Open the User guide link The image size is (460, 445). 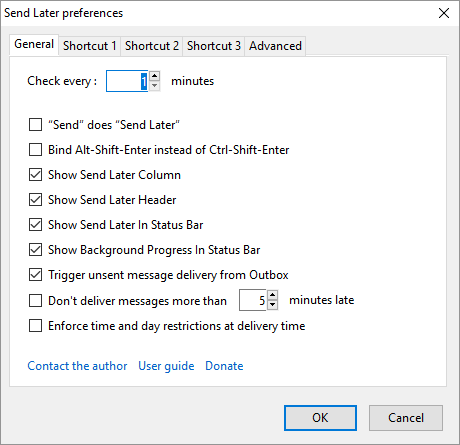(x=166, y=366)
